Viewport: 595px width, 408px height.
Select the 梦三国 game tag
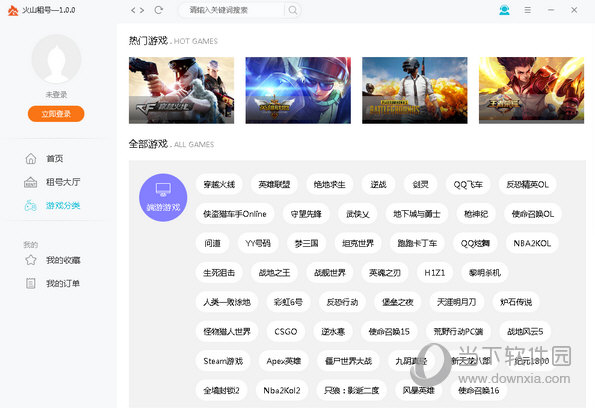(307, 243)
